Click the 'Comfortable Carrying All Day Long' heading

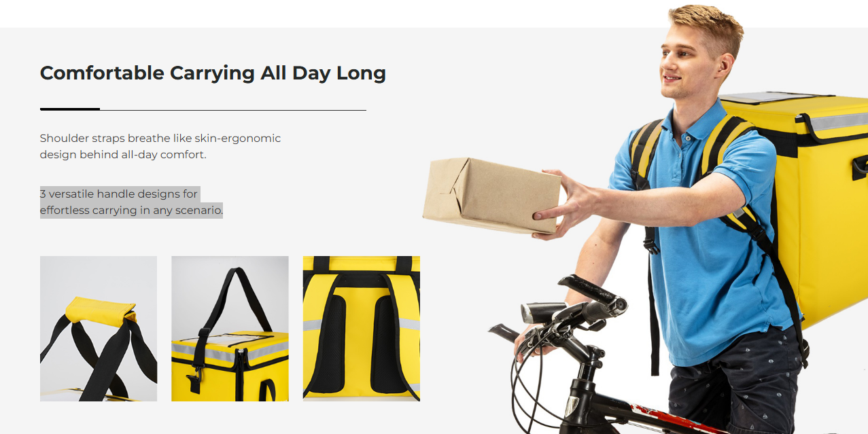213,73
